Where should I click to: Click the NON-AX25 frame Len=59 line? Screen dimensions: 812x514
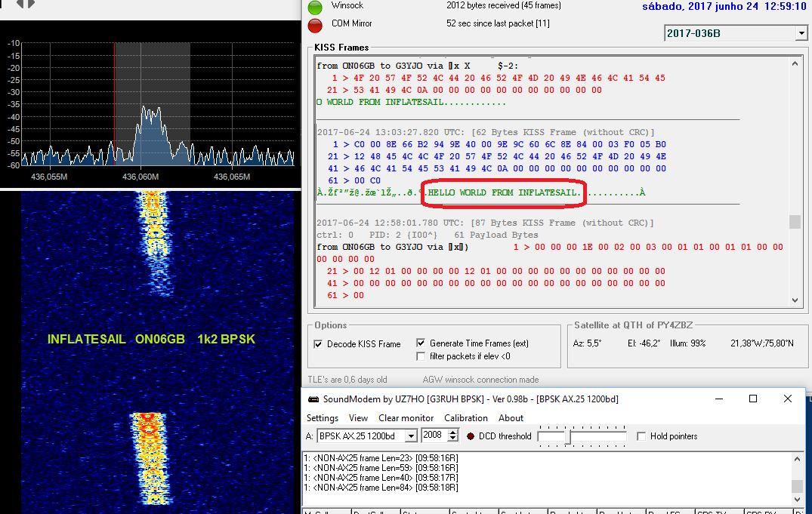coord(381,468)
